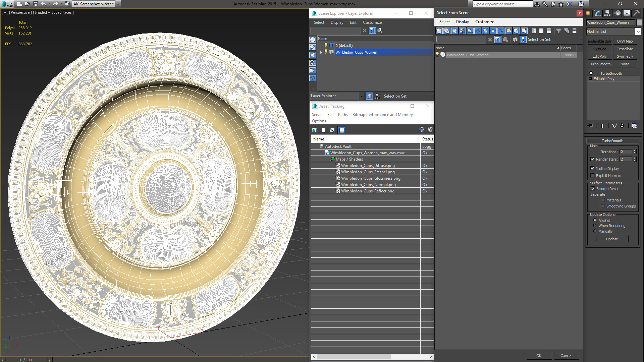The image size is (644, 362).
Task: Click Make Unique icon under modifier stack
Action: pyautogui.click(x=614, y=126)
